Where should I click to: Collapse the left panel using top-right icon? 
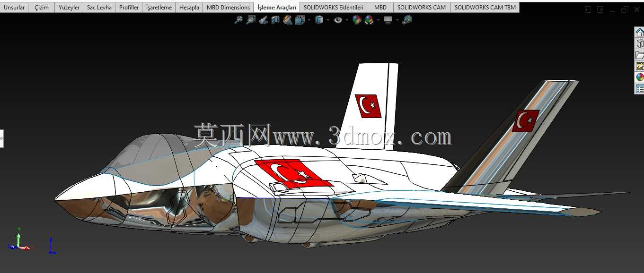click(x=588, y=9)
